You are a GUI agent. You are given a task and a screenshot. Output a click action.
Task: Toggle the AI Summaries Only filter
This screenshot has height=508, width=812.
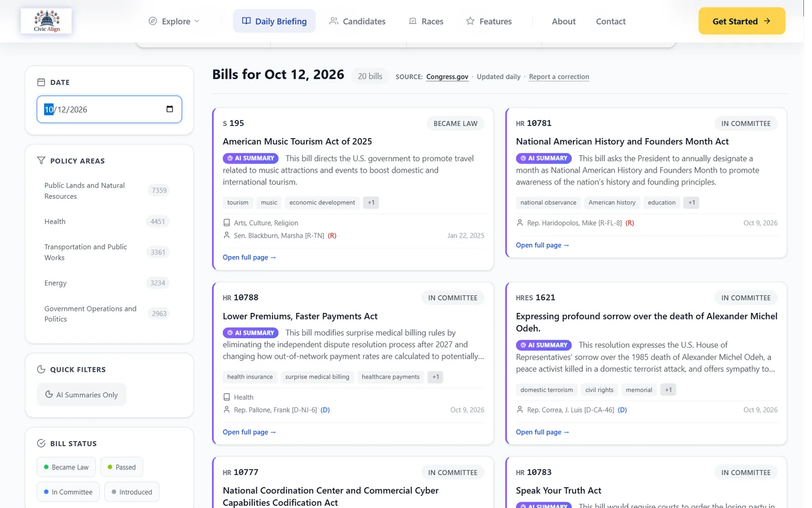(81, 395)
